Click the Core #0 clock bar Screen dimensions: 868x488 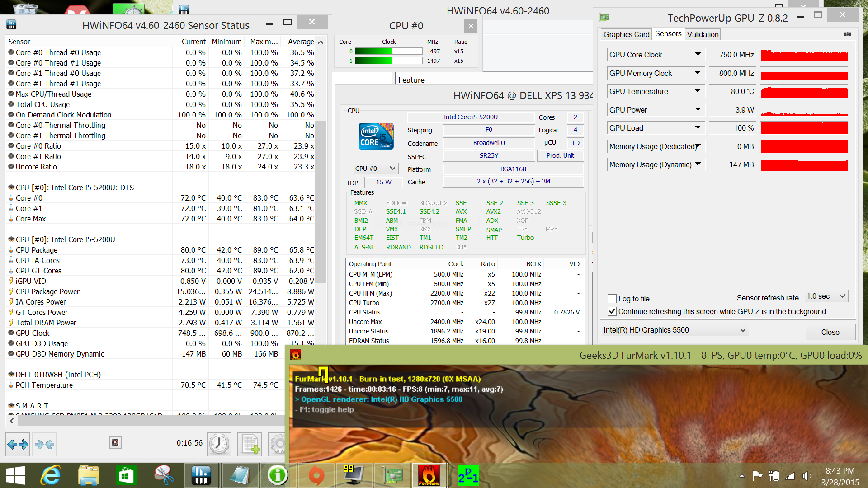point(388,52)
